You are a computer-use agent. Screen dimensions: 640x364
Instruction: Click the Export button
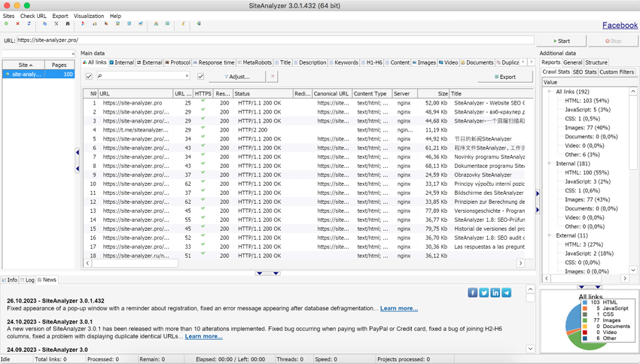pyautogui.click(x=505, y=77)
